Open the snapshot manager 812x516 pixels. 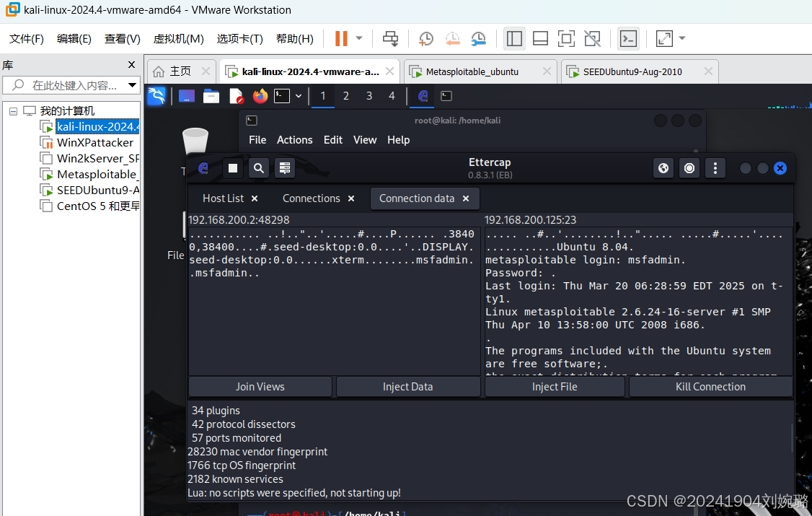coord(479,38)
